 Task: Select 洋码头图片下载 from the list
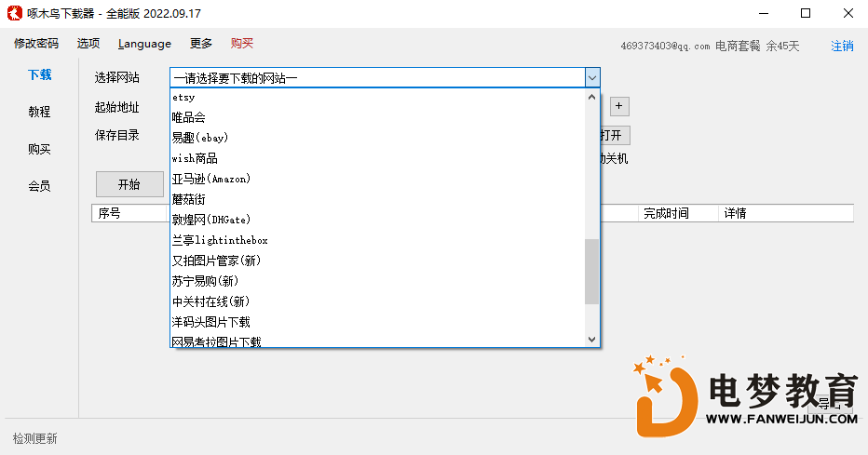377,322
